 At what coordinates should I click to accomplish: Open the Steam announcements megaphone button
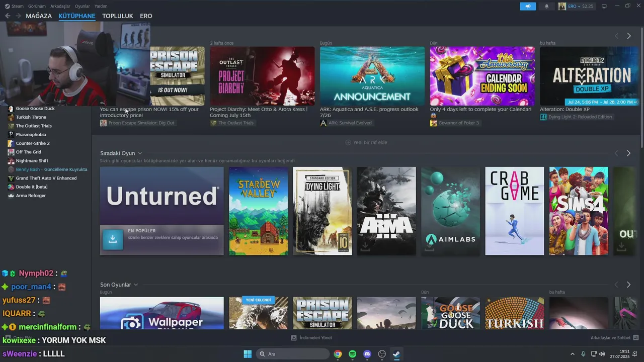528,6
